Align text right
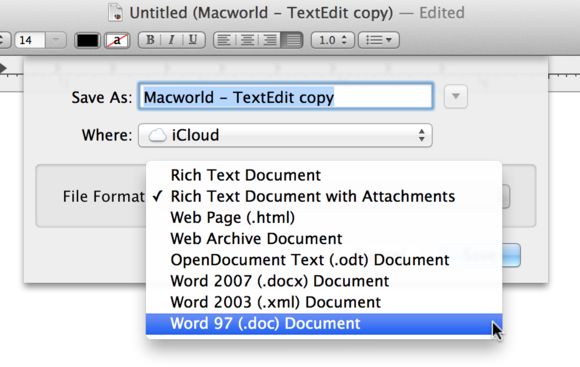 (x=270, y=40)
